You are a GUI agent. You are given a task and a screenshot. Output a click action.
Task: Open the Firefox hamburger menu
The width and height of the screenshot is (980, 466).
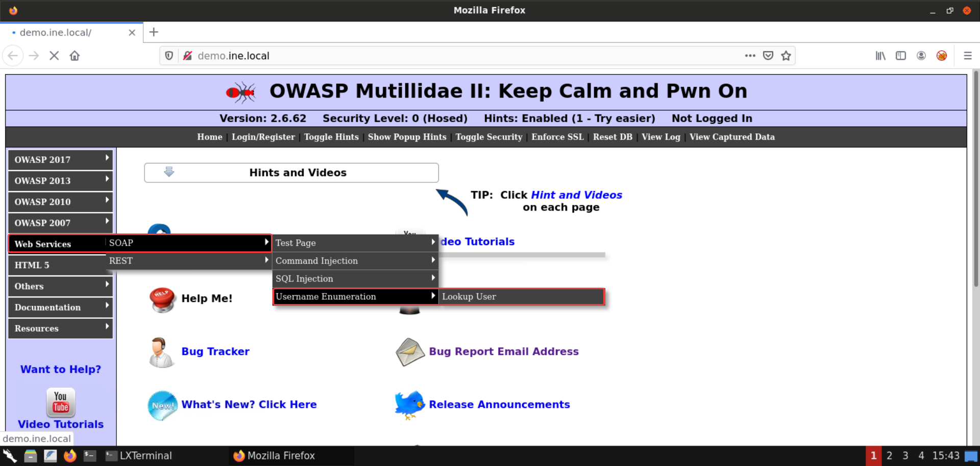[x=967, y=56]
